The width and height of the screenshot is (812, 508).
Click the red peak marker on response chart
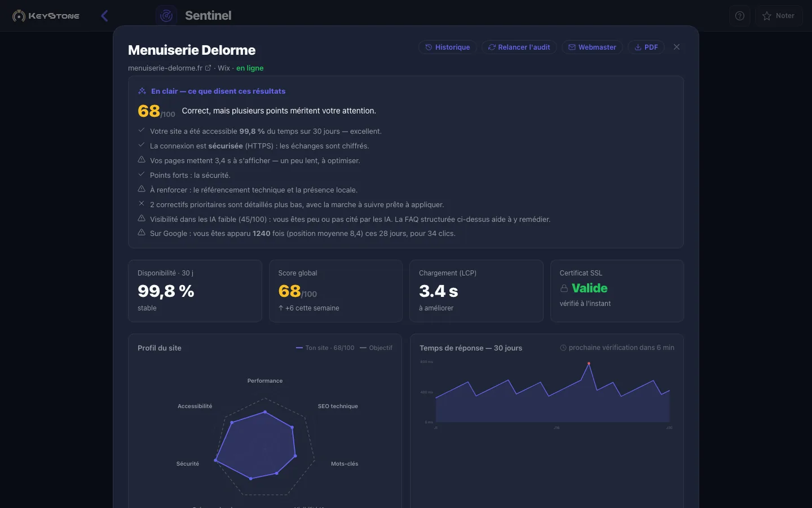[x=589, y=364]
